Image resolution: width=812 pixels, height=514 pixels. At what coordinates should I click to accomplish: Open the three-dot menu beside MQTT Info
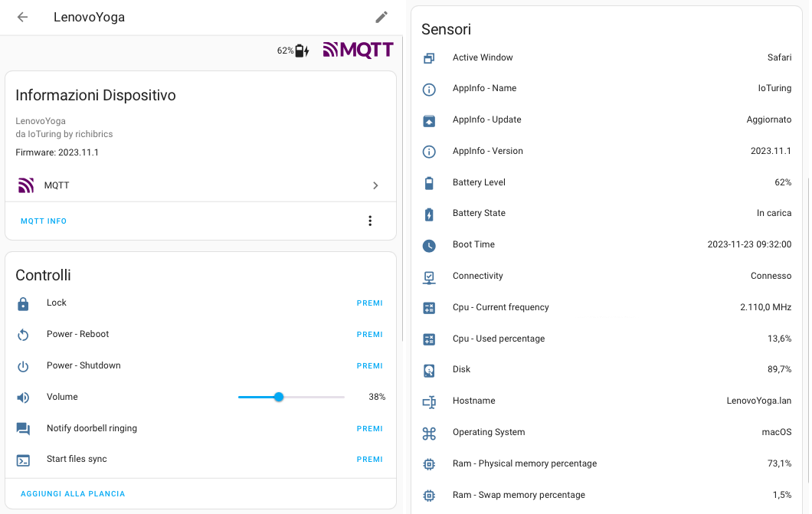coord(370,221)
